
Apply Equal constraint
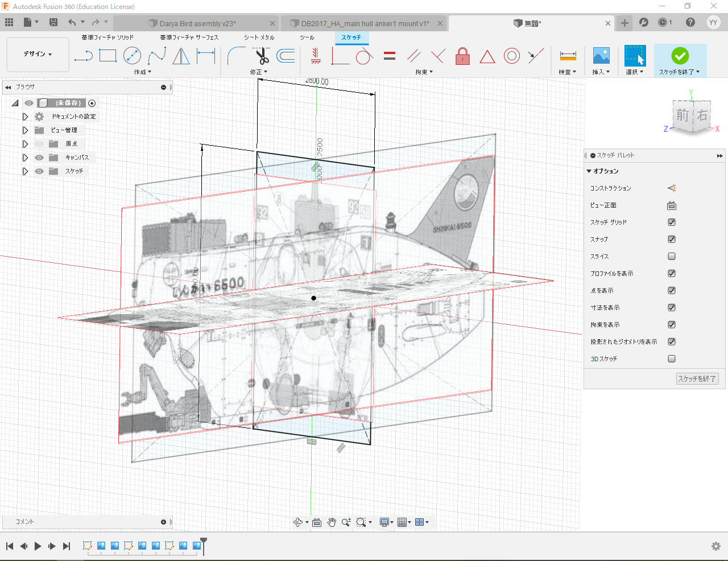pos(390,56)
